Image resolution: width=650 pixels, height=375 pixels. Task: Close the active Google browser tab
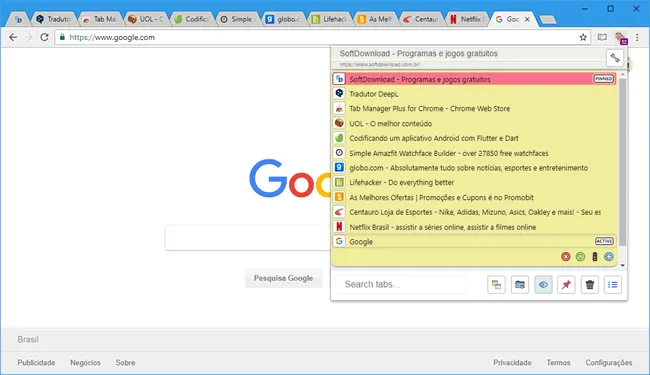(527, 19)
